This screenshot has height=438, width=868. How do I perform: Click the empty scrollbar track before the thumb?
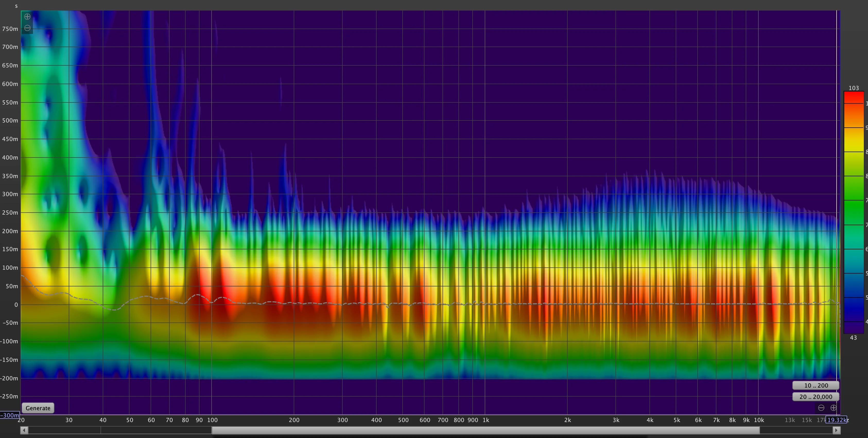[x=120, y=430]
